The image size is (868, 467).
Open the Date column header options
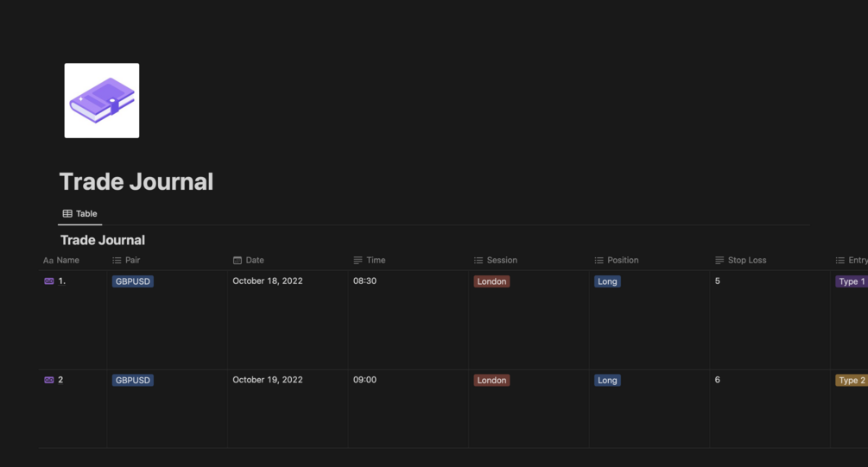tap(254, 260)
